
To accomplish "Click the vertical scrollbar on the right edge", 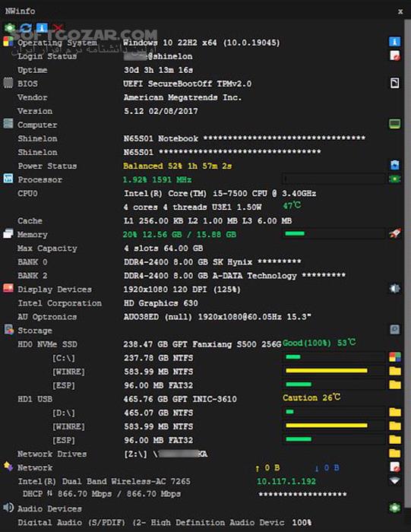I will click(407, 264).
